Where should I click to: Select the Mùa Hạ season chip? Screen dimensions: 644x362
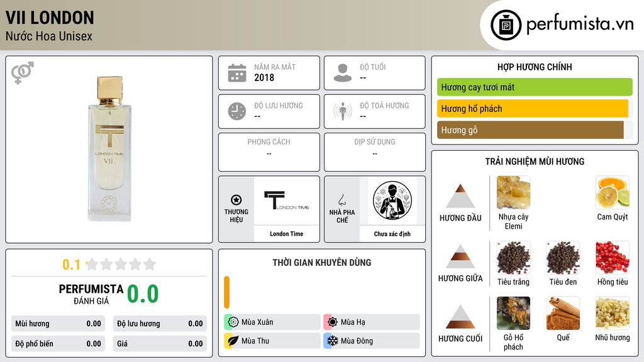(x=371, y=322)
